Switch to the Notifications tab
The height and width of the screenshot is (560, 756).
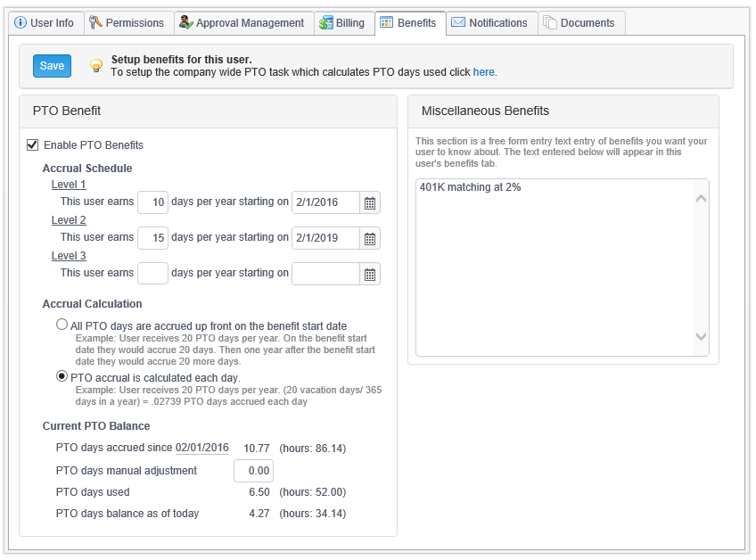point(492,23)
